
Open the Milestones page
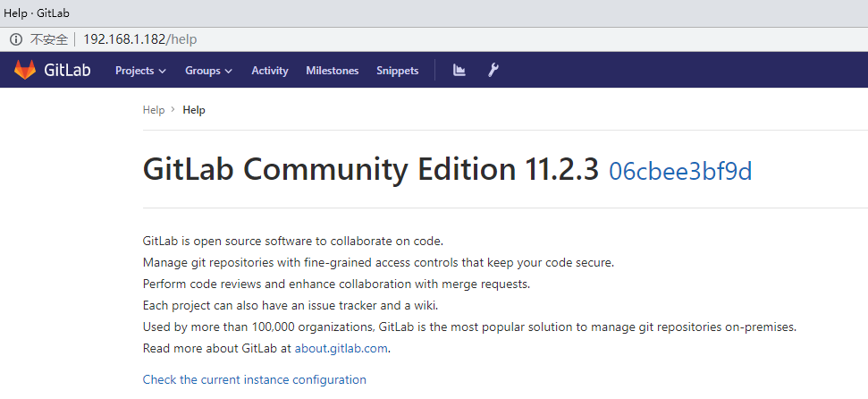(x=333, y=71)
